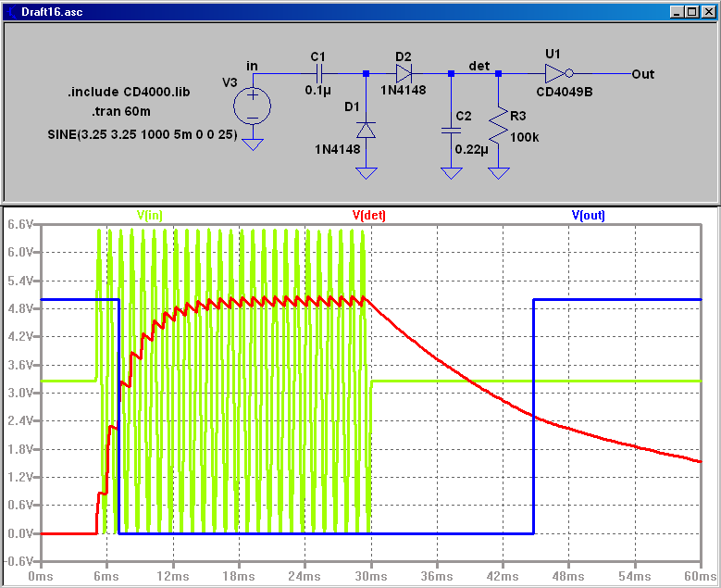Click the junction node between C1 and D2

coord(366,73)
